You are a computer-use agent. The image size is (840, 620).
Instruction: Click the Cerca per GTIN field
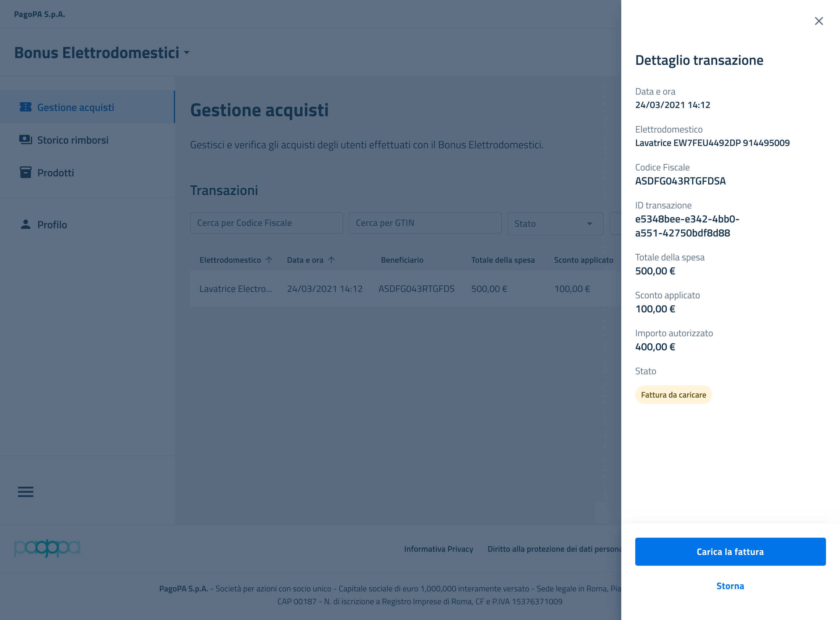coord(425,223)
